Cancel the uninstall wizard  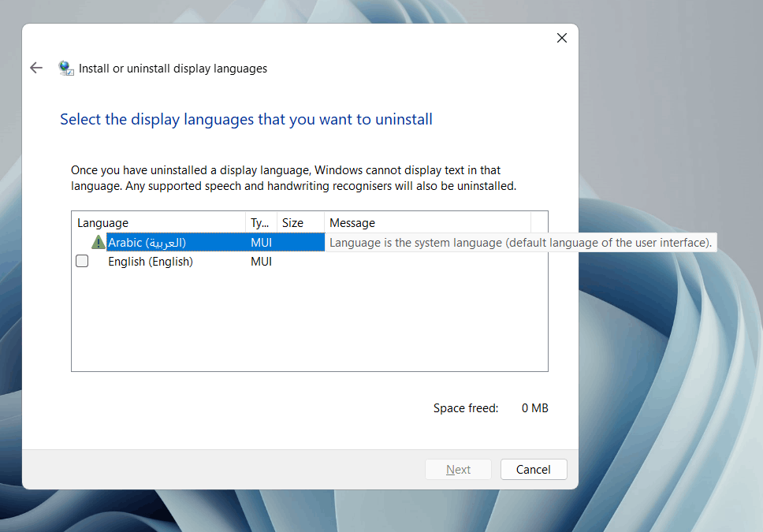pos(534,469)
